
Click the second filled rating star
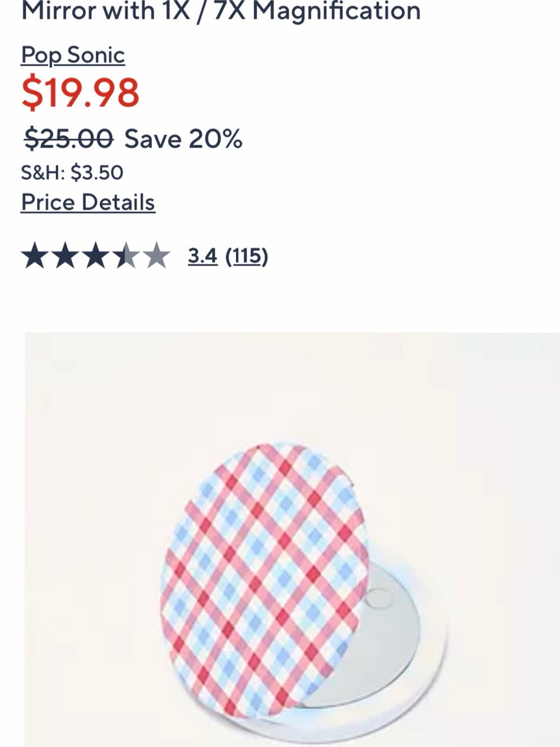point(65,256)
